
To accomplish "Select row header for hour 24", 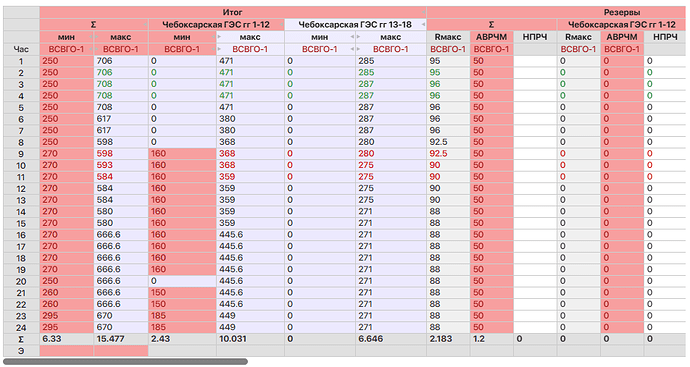I will (x=21, y=328).
